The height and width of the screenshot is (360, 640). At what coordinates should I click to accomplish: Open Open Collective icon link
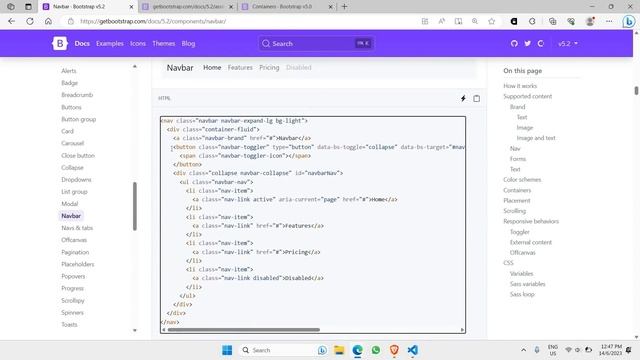[x=541, y=43]
